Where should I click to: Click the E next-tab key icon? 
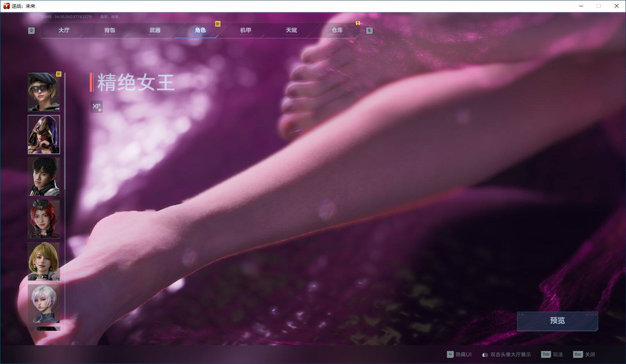click(x=369, y=30)
